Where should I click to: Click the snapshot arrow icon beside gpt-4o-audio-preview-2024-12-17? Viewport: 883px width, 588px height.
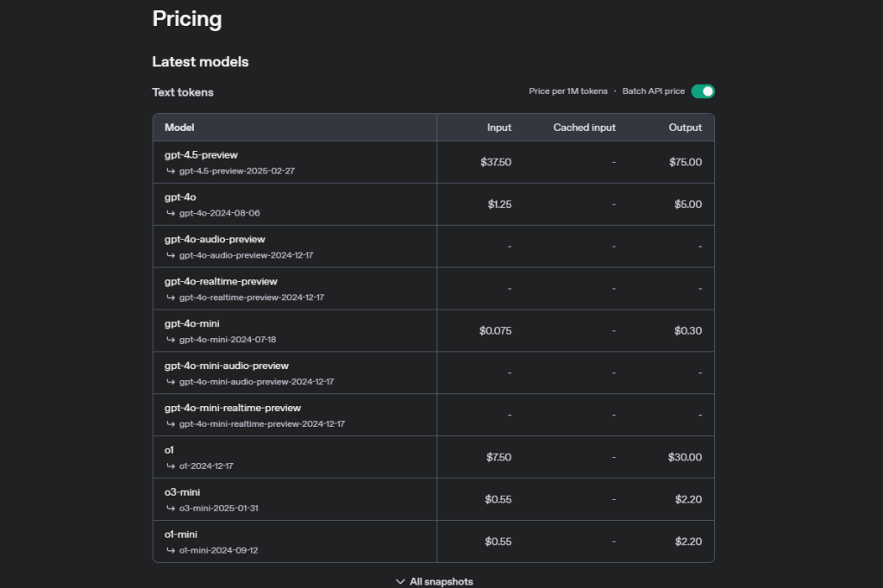(x=170, y=255)
